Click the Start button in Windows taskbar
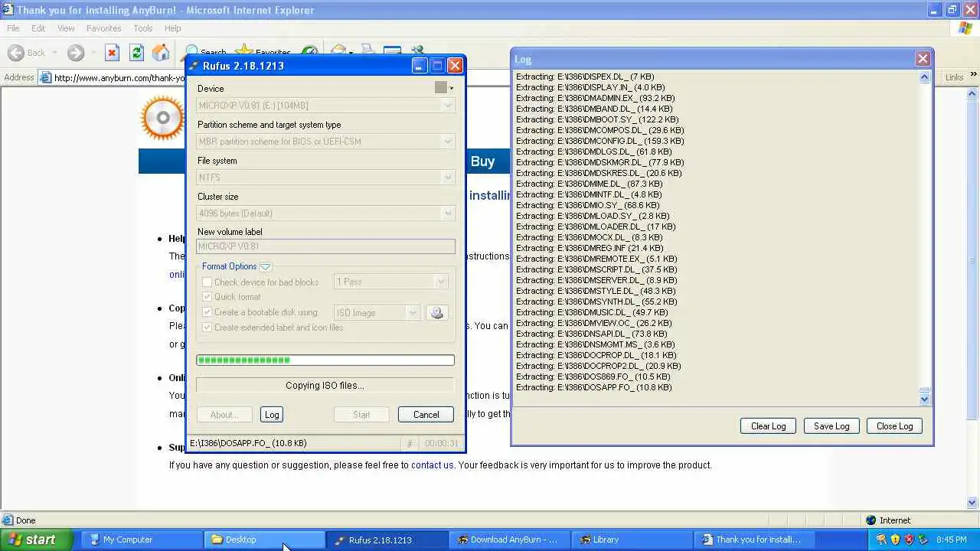Screen dimensions: 980x551 pyautogui.click(x=37, y=540)
